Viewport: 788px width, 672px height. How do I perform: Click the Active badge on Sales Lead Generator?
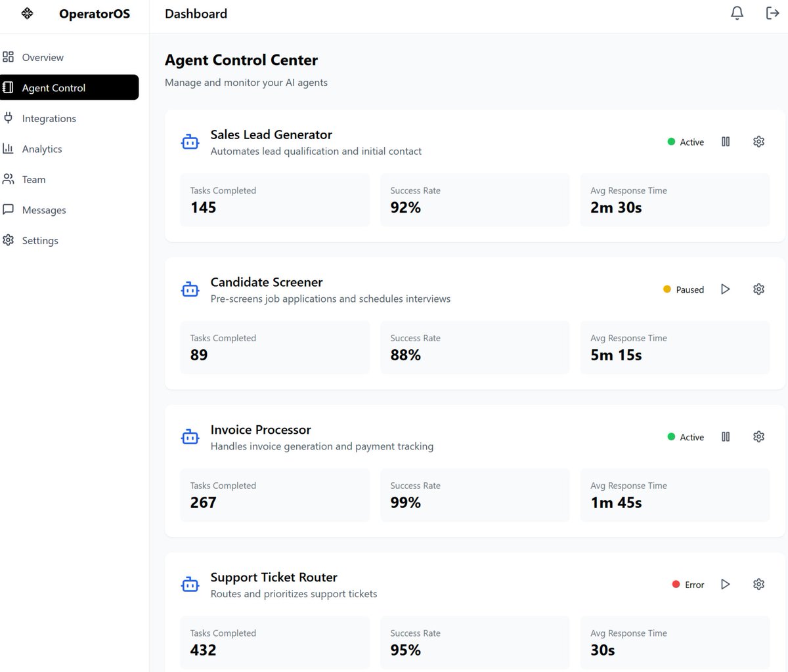(x=685, y=141)
